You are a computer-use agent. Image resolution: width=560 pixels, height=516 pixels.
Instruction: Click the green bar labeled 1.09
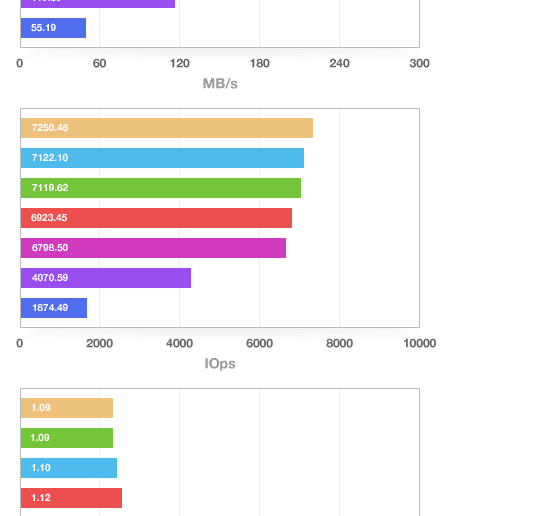67,438
